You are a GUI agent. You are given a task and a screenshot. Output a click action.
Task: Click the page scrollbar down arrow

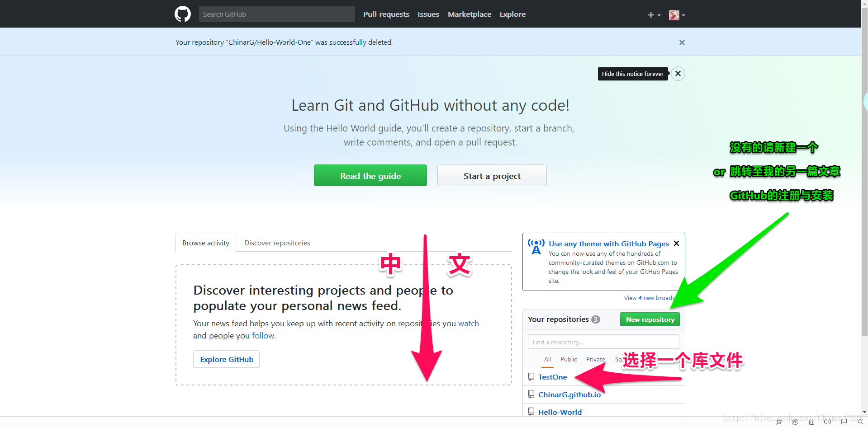[864, 412]
